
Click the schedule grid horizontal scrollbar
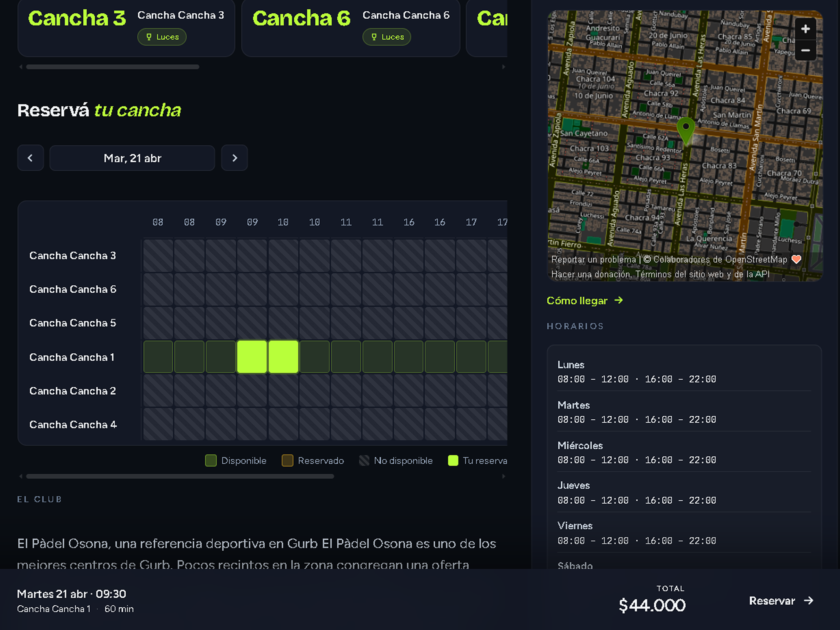pyautogui.click(x=180, y=476)
